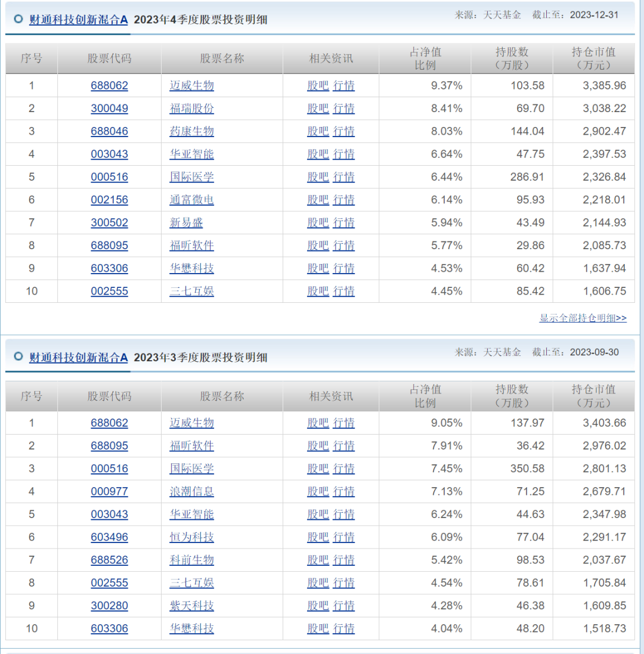Image resolution: width=644 pixels, height=654 pixels.
Task: Open stock code 688046 link
Action: [x=109, y=131]
